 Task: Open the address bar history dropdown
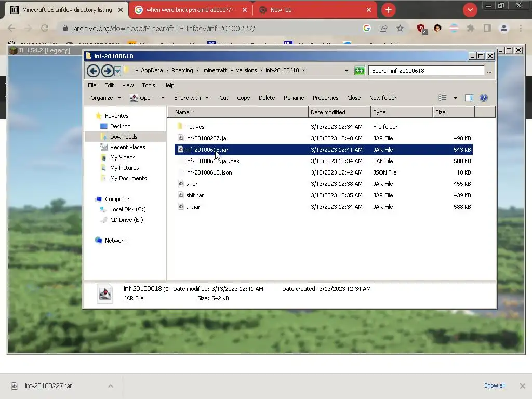click(x=347, y=71)
